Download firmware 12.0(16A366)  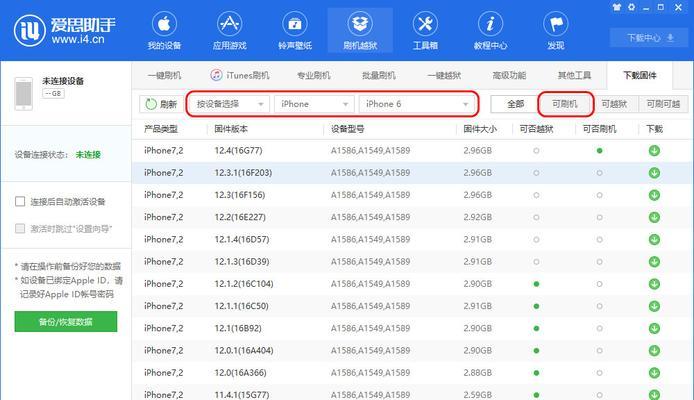click(x=654, y=373)
